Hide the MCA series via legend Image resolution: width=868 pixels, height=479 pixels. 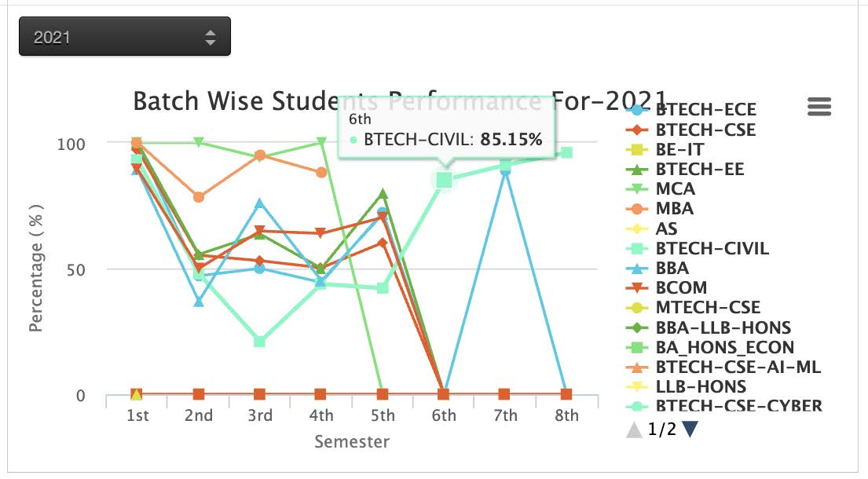coord(675,189)
